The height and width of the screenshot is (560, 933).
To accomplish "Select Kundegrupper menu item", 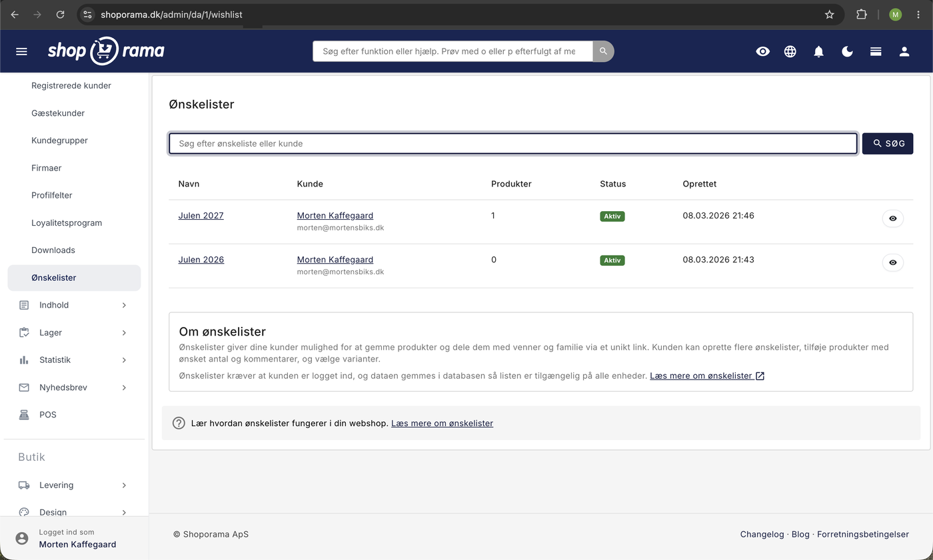I will (59, 140).
